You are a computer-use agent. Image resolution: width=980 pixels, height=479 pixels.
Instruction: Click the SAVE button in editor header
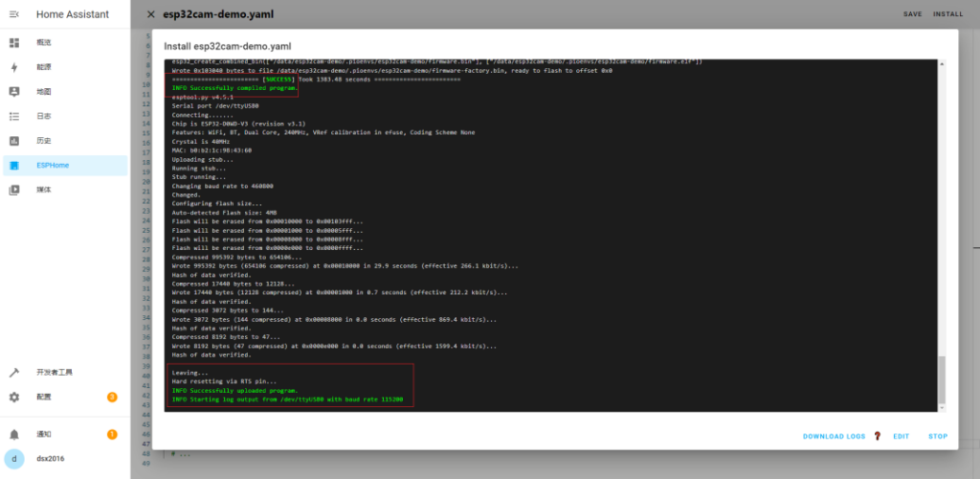[912, 14]
